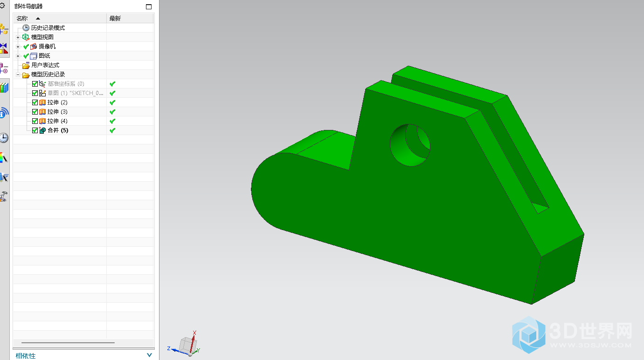
Task: Click the datum coordinate system feature icon
Action: click(42, 84)
